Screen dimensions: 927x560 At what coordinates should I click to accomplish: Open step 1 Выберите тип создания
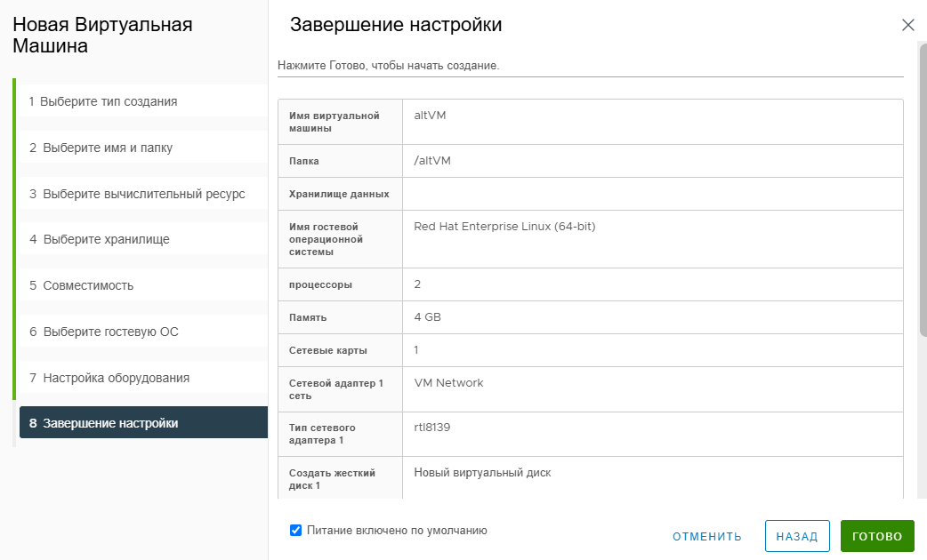click(143, 101)
